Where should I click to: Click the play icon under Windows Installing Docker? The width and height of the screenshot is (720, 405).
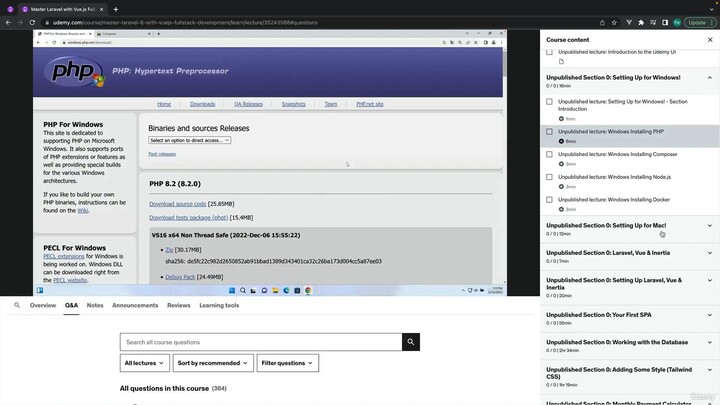click(562, 209)
